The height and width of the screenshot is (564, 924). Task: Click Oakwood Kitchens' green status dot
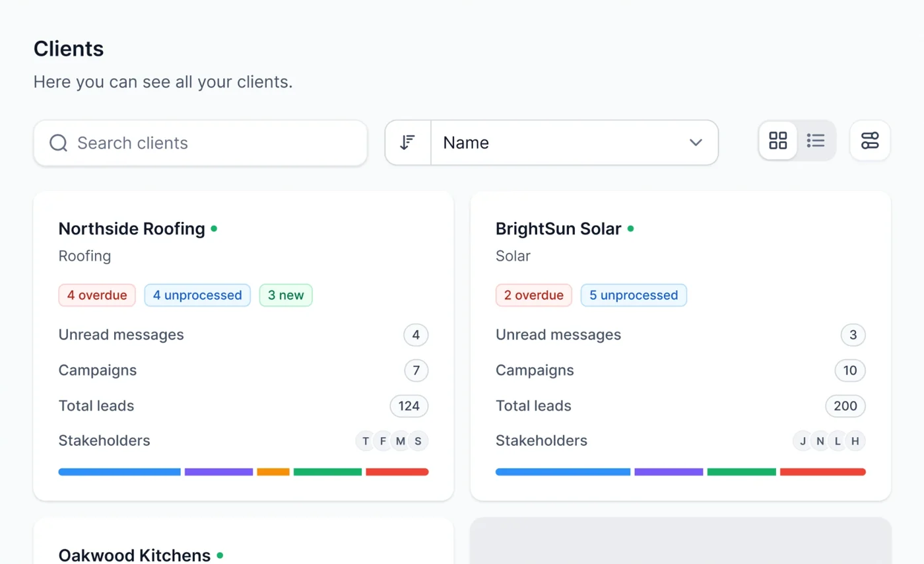[220, 555]
